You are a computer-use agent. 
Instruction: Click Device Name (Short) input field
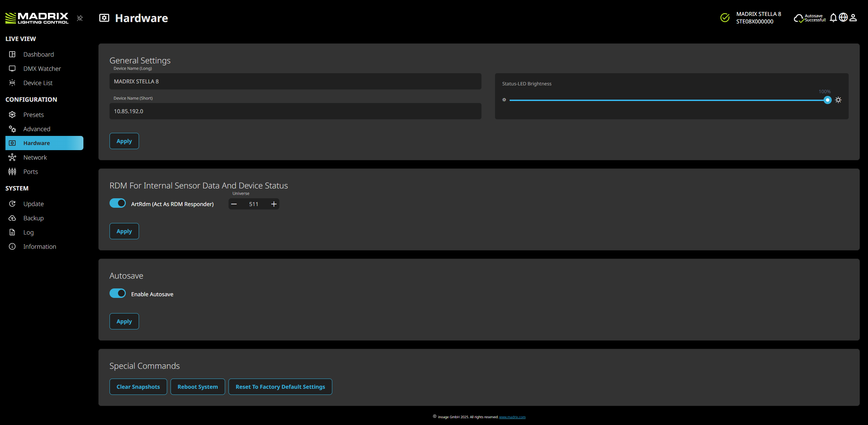(295, 111)
